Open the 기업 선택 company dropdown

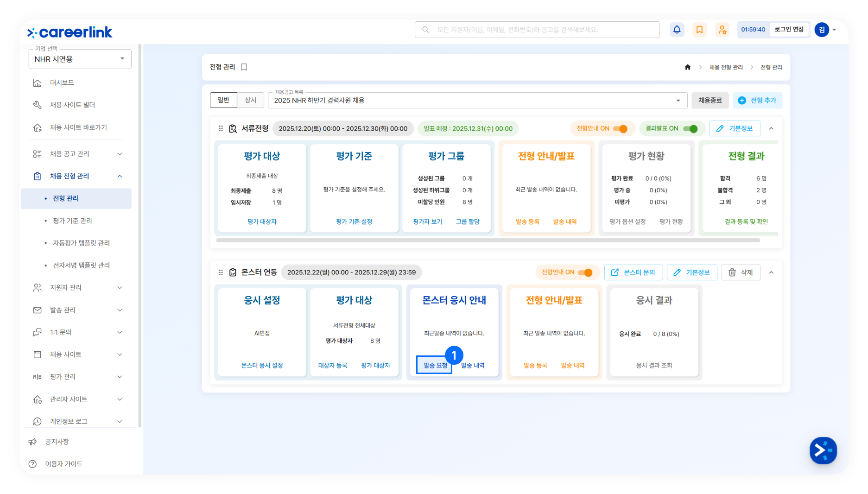(80, 59)
